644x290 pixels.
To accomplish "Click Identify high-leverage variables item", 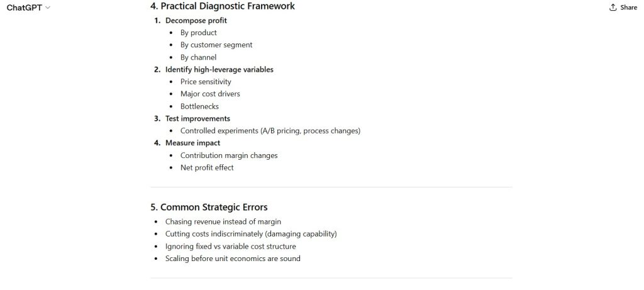I will pyautogui.click(x=219, y=69).
